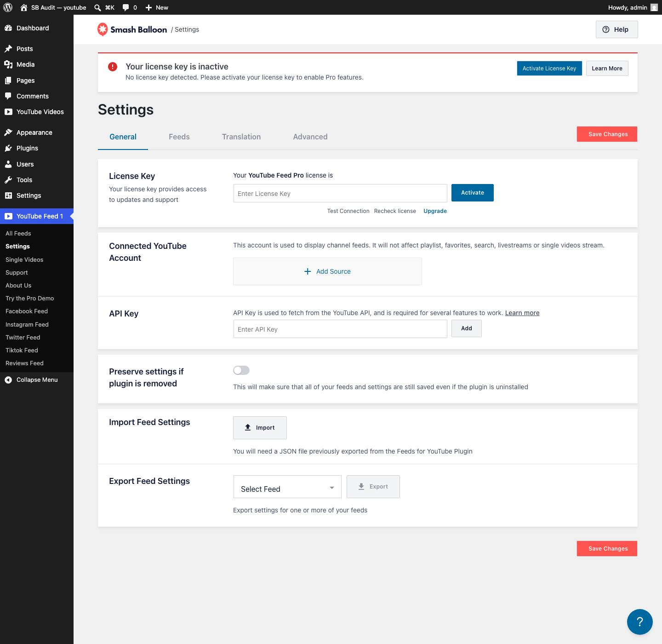Click the Media icon in sidebar
The width and height of the screenshot is (662, 644).
pyautogui.click(x=8, y=64)
